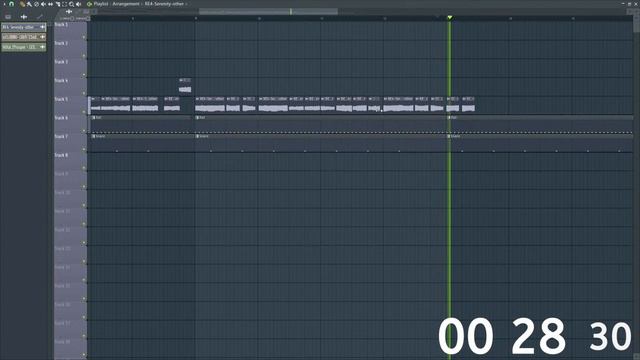Screen dimensions: 640x360
Task: Open the REA-Serenity-other breadcrumb menu
Action: point(164,4)
